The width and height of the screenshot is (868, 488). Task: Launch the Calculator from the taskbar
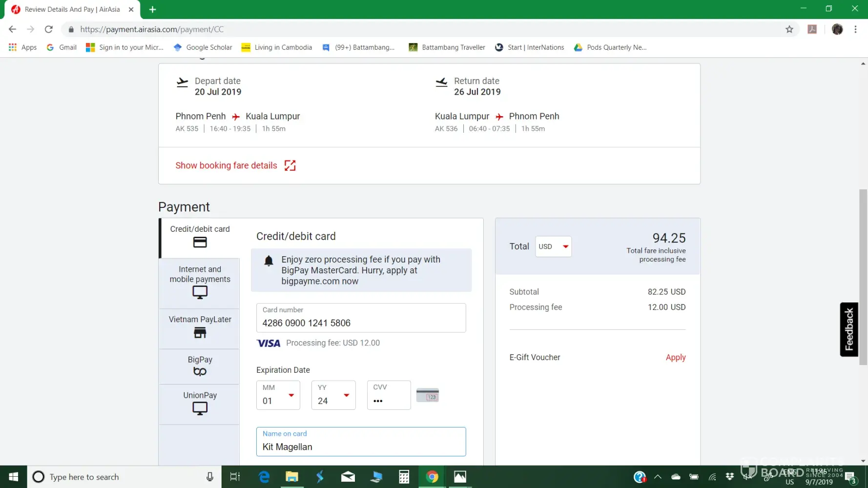click(x=404, y=477)
